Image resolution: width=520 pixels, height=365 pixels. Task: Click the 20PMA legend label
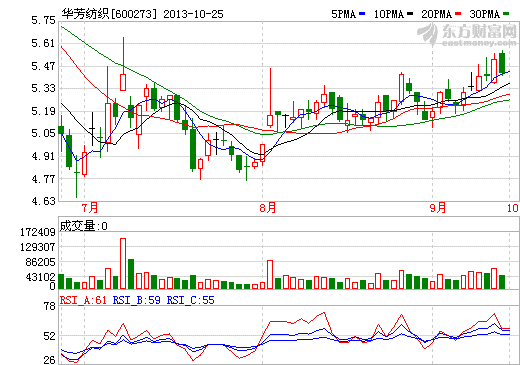pos(436,14)
